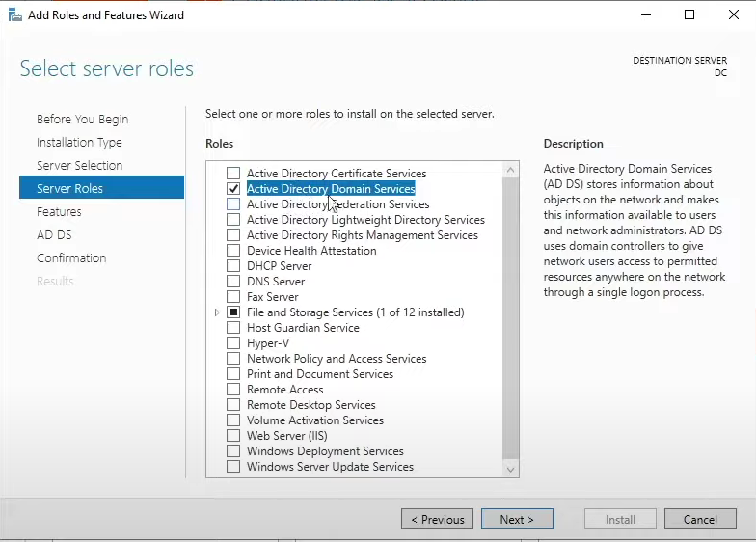
Task: Select Network Policy and Access Services label
Action: click(x=337, y=359)
